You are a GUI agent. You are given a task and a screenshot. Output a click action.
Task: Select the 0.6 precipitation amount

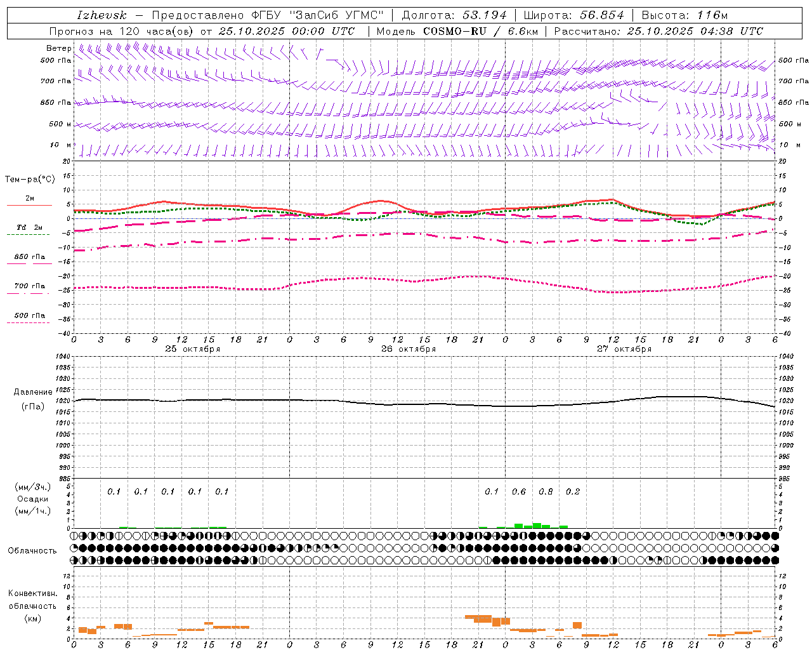coord(519,492)
